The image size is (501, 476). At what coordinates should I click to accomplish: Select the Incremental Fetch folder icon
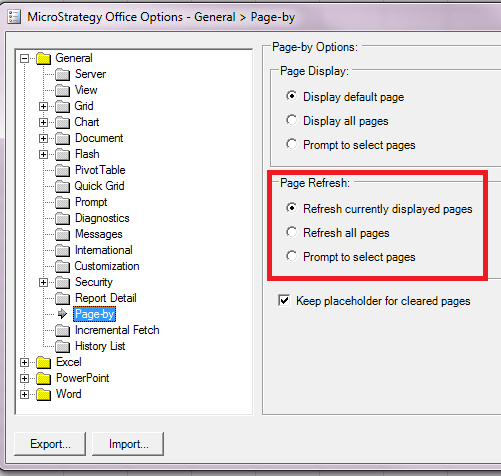62,330
